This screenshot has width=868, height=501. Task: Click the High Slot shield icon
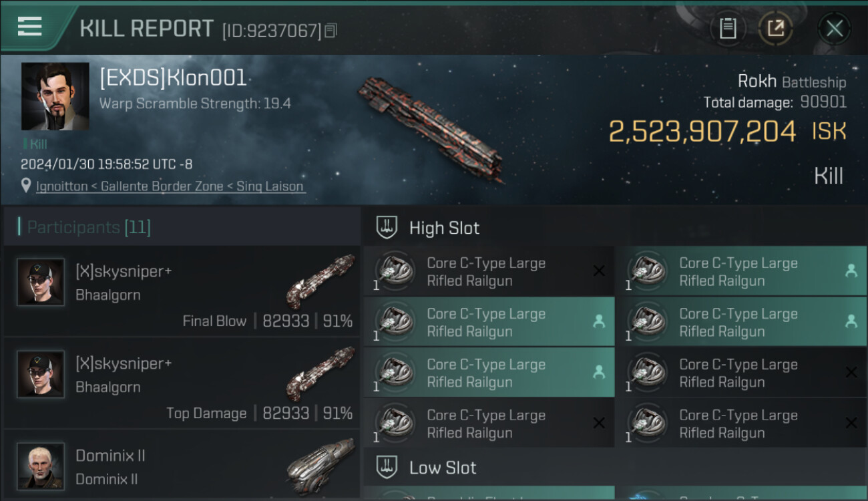tap(387, 228)
